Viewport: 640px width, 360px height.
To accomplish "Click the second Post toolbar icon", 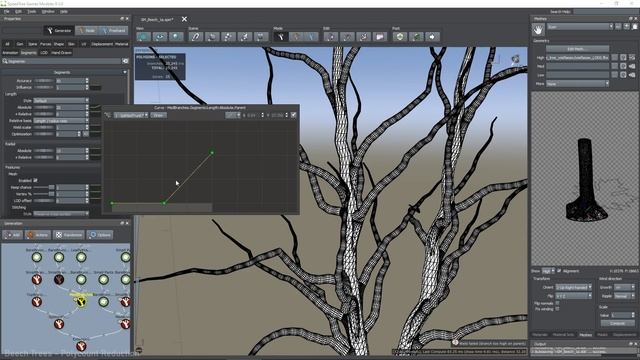I will point(416,37).
